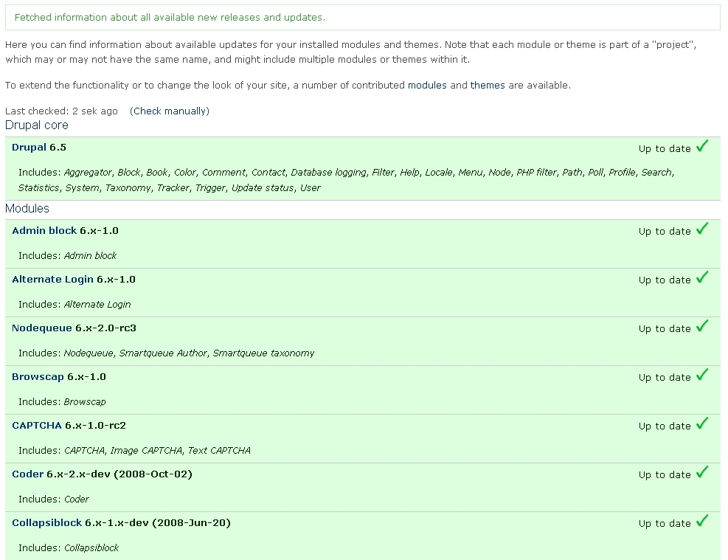
Task: Click the Nodequeue green checkmark icon
Action: point(702,326)
